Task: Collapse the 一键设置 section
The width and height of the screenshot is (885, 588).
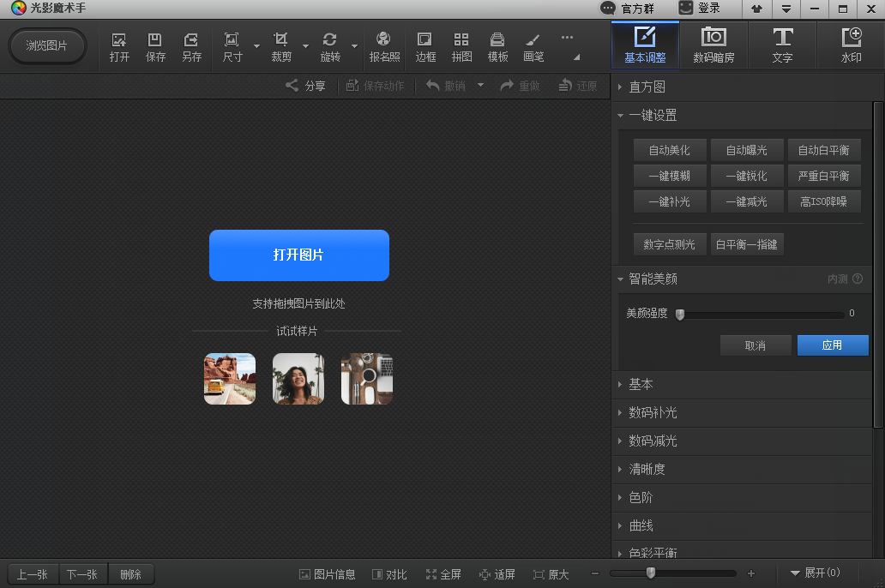Action: tap(653, 115)
